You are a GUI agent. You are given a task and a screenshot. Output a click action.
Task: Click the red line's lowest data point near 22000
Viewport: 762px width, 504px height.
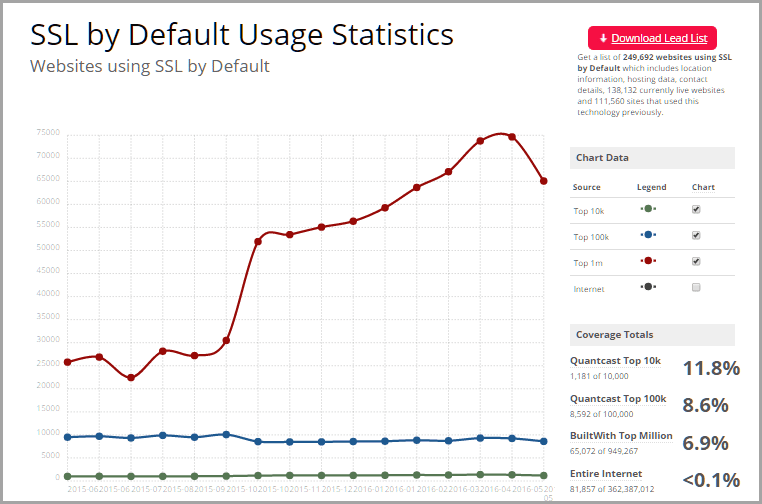tap(131, 378)
